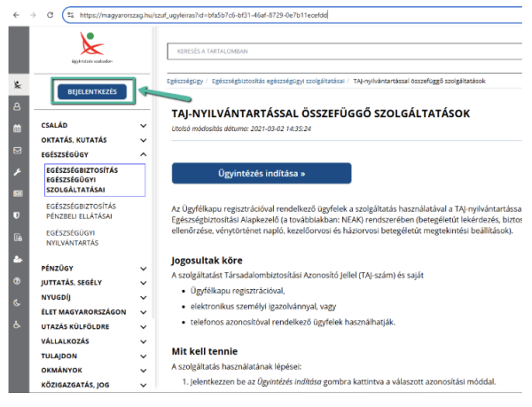The width and height of the screenshot is (532, 407).
Task: Open the ID card sidebar icon
Action: (18, 193)
